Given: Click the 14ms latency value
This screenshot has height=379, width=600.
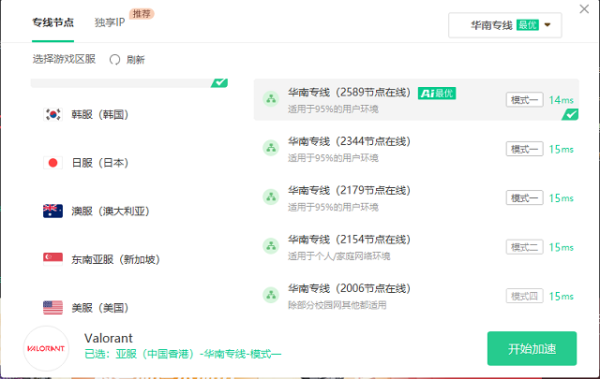Looking at the screenshot, I should click(x=561, y=100).
